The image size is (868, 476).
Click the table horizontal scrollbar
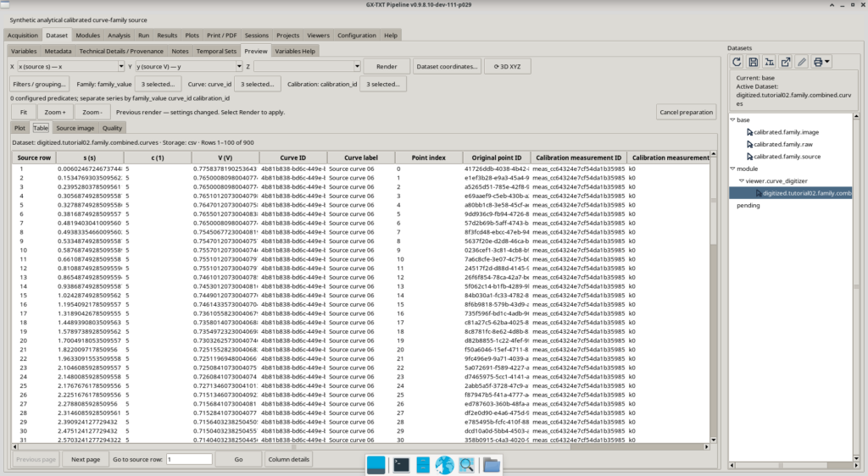(360, 446)
